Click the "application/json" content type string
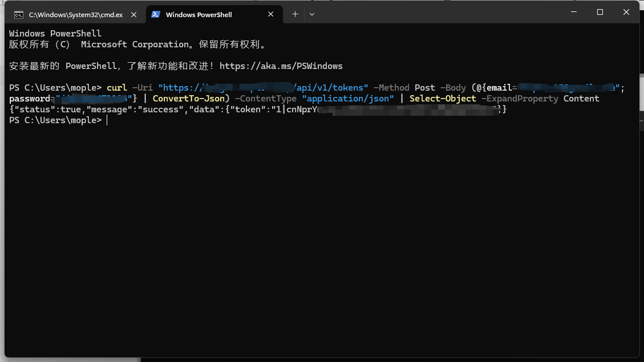Image resolution: width=644 pixels, height=362 pixels. pyautogui.click(x=348, y=99)
